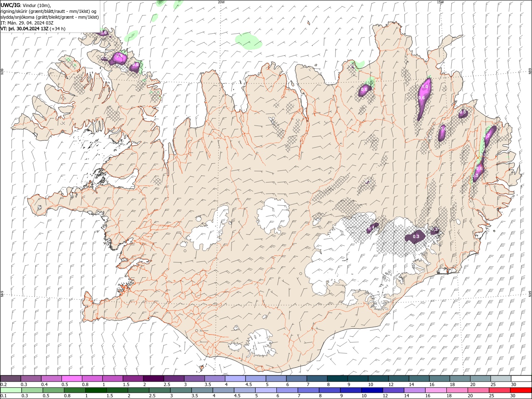Screen dimensions: 532x399
Task: Click the bright pink 0.5 swatch on the upper legend row
Action: (72, 379)
